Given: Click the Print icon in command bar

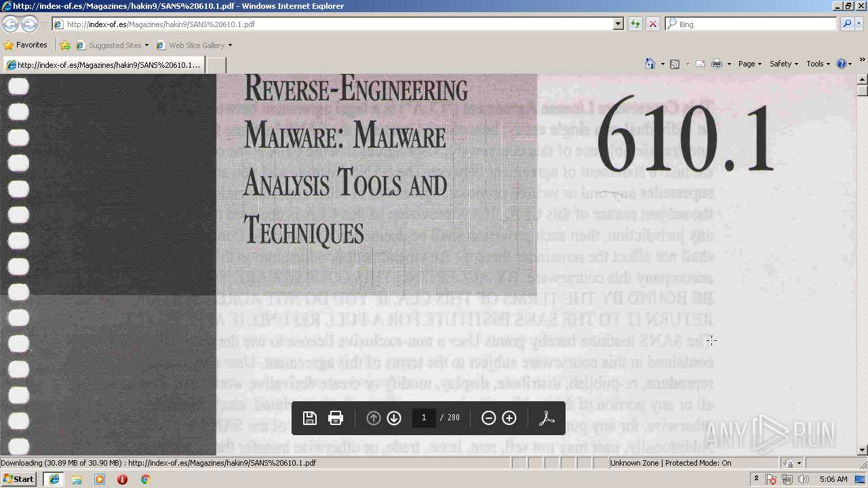Looking at the screenshot, I should pos(717,64).
